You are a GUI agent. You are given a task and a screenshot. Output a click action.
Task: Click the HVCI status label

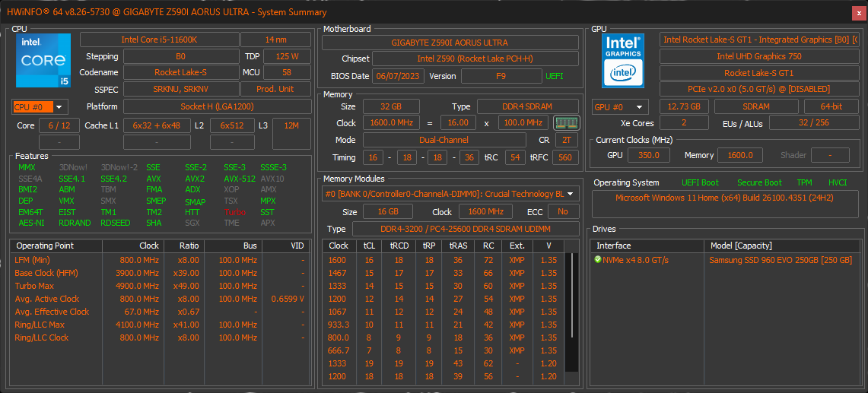pos(838,182)
